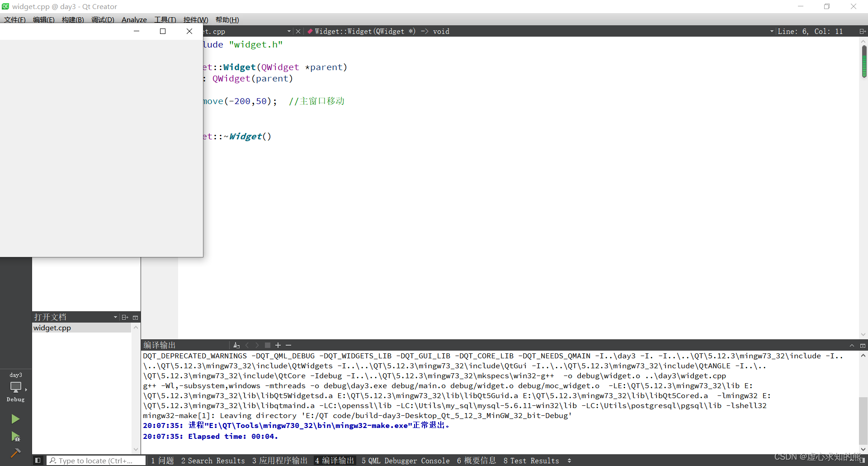The width and height of the screenshot is (868, 466).
Task: Go to next item in compile output
Action: tap(257, 345)
